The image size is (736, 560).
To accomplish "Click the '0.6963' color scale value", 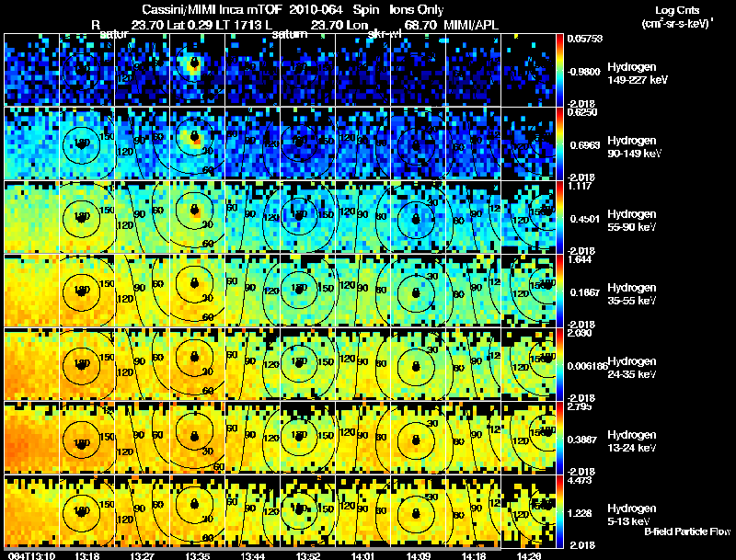I will coord(585,145).
